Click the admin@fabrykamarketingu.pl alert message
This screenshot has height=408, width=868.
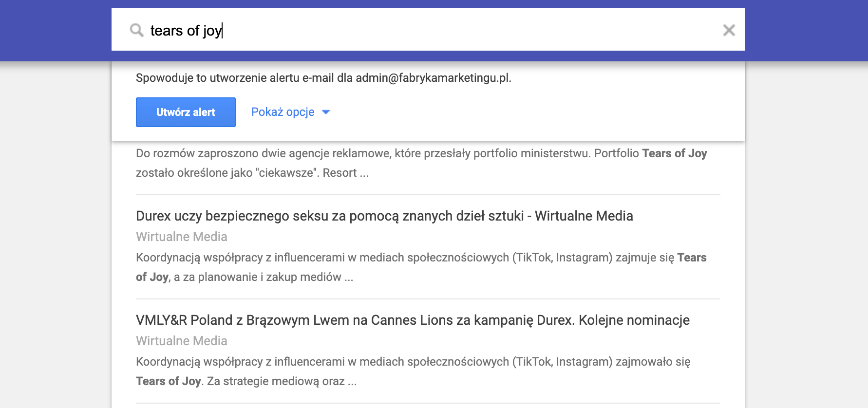tap(323, 78)
